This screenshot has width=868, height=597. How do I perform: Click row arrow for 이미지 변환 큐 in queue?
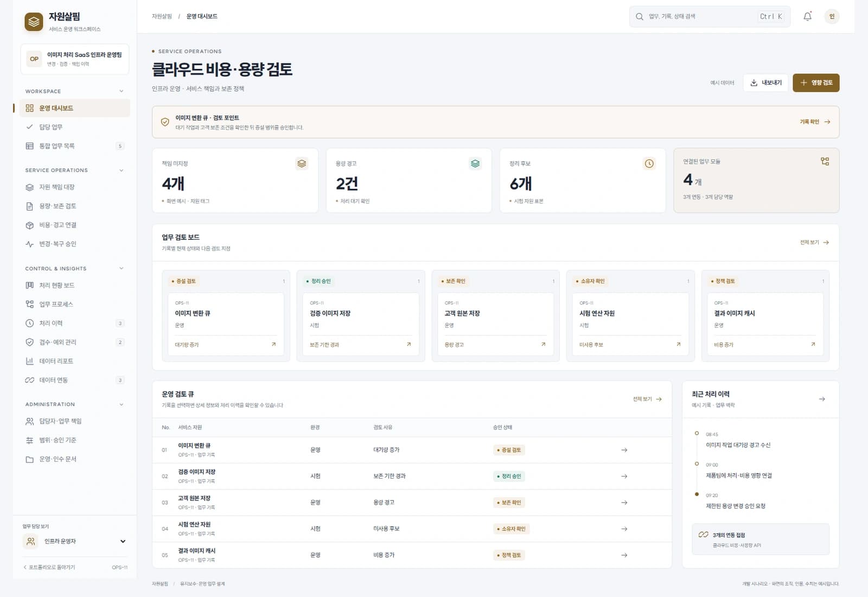coord(624,450)
